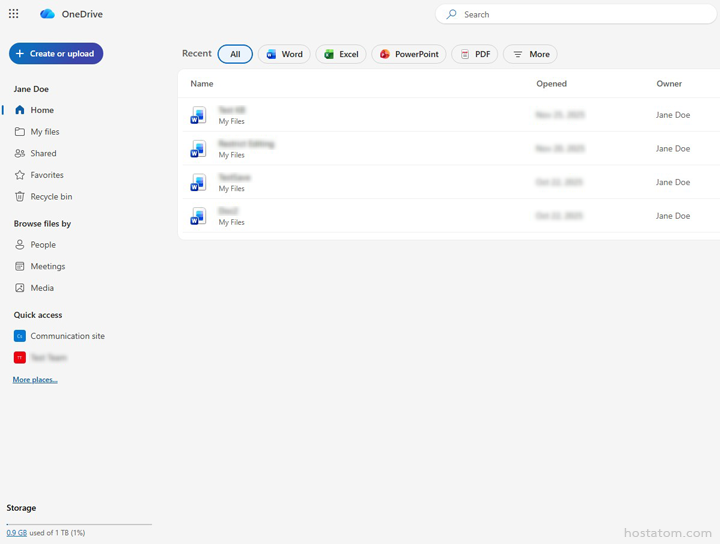Click the Jane Doe account name in sidebar
The width and height of the screenshot is (720, 544).
pos(31,89)
